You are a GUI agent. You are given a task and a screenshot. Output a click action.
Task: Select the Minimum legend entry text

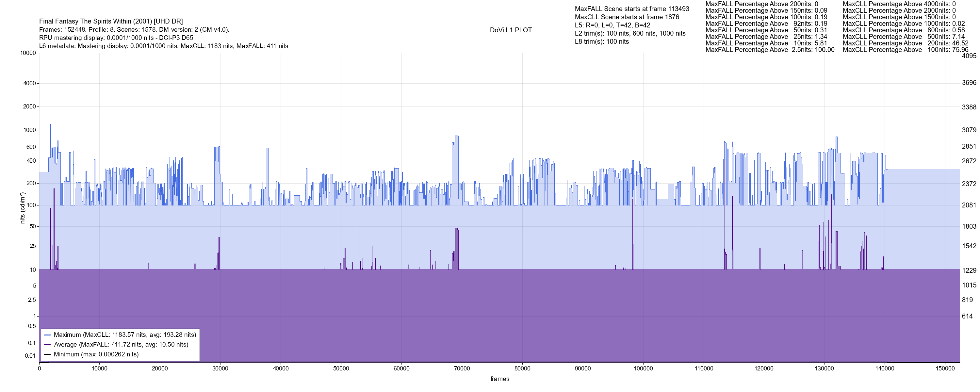(x=96, y=355)
